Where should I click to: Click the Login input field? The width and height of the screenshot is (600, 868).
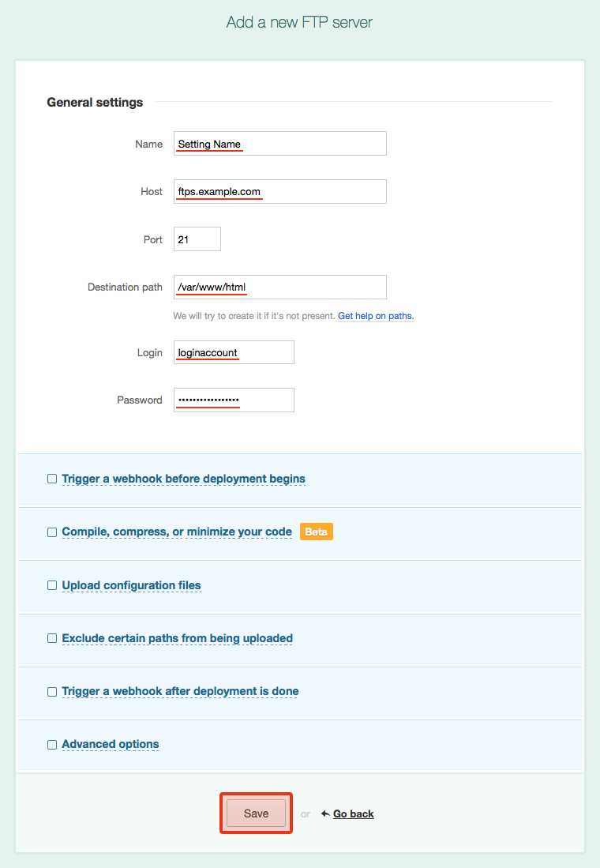tap(234, 353)
